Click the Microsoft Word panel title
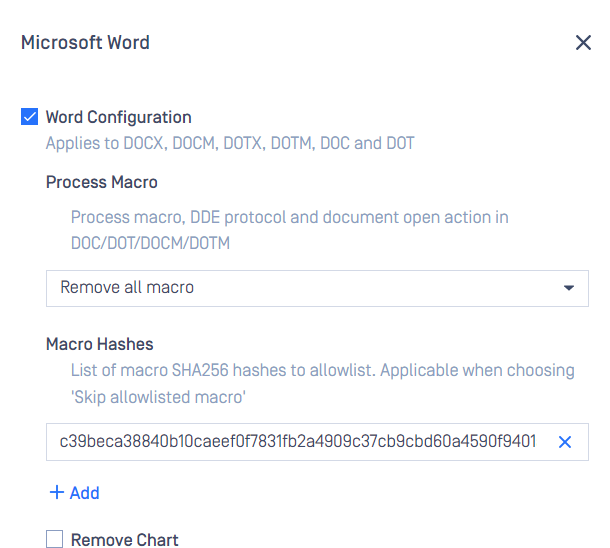Screen dimensions: 610x548 (85, 42)
